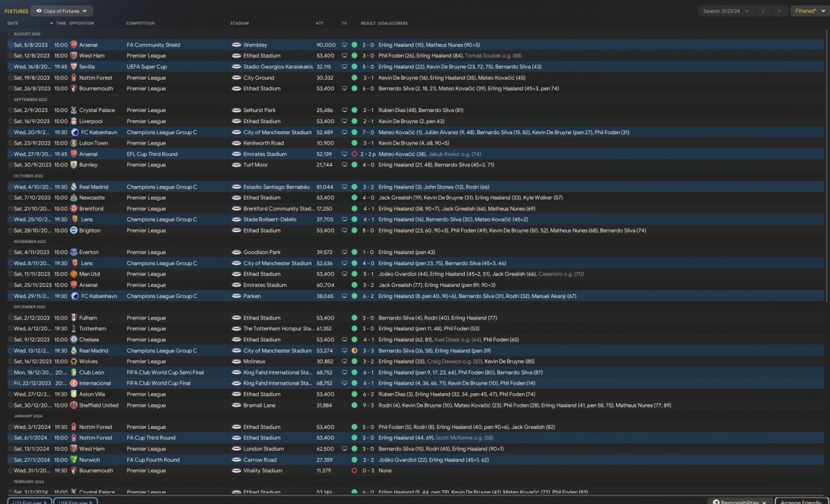830x504 pixels.
Task: Click the Newcastle club badge
Action: point(74,198)
